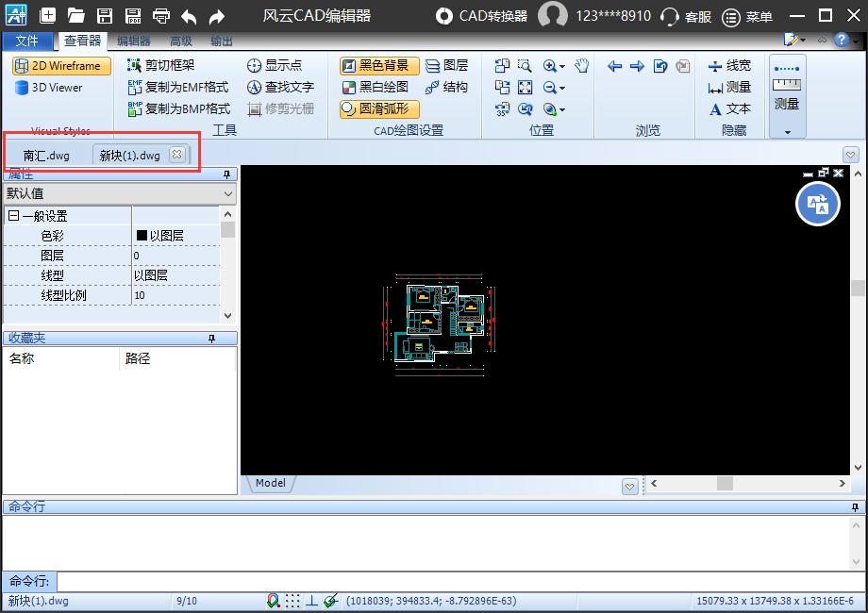Open the 默认值 dropdown in properties panel

[119, 193]
